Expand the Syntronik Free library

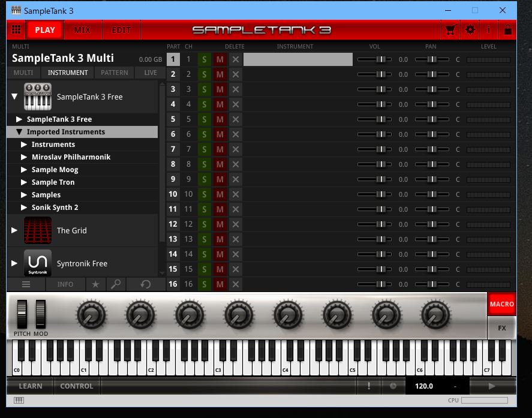pos(14,263)
